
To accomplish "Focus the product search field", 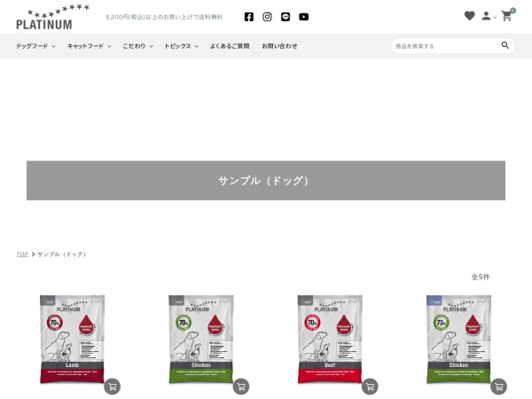I will pos(446,46).
